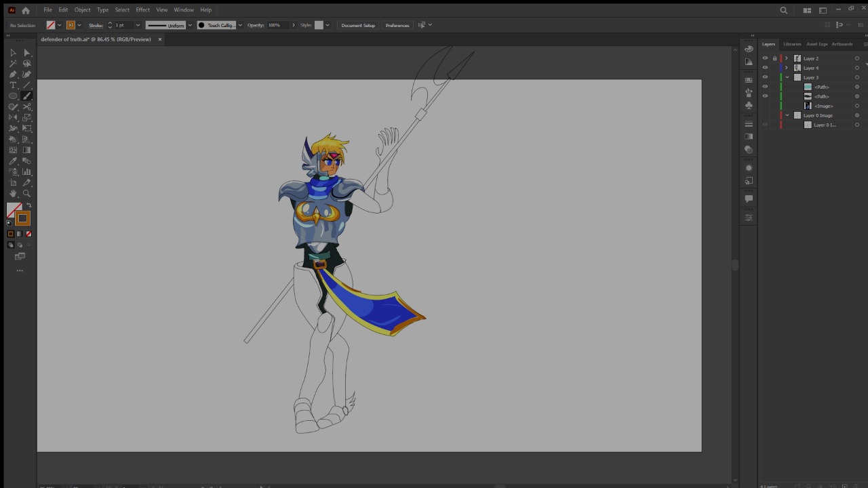Open the stroke weight dropdown

click(138, 25)
